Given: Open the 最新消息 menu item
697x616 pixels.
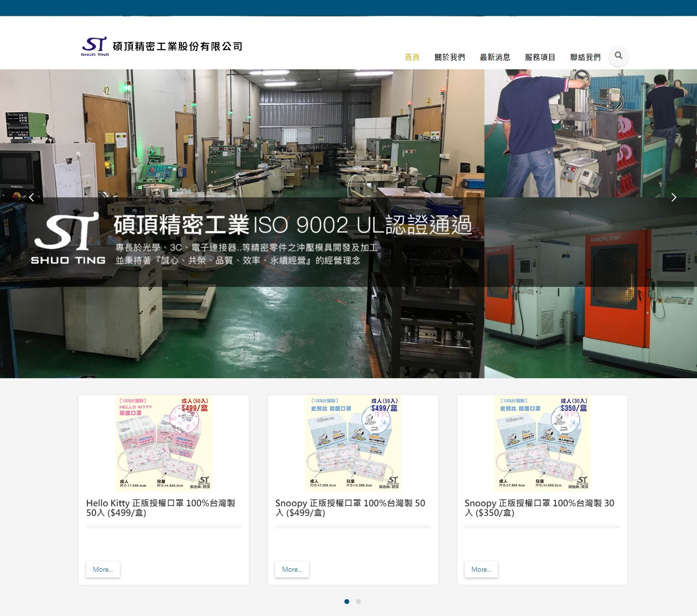Looking at the screenshot, I should (x=495, y=57).
